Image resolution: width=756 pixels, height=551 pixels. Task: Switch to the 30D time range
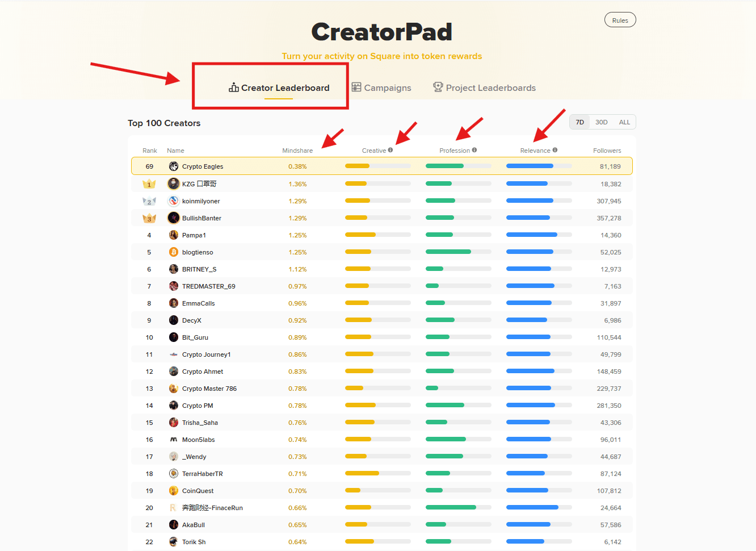pos(602,122)
